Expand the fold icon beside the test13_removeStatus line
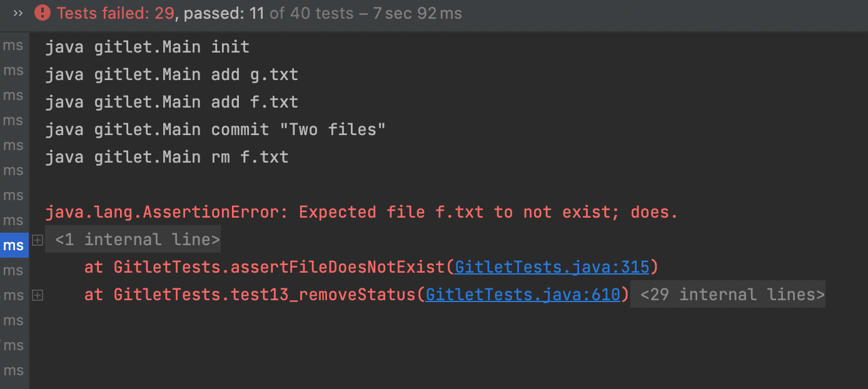Screen dimensions: 868x389 point(38,295)
